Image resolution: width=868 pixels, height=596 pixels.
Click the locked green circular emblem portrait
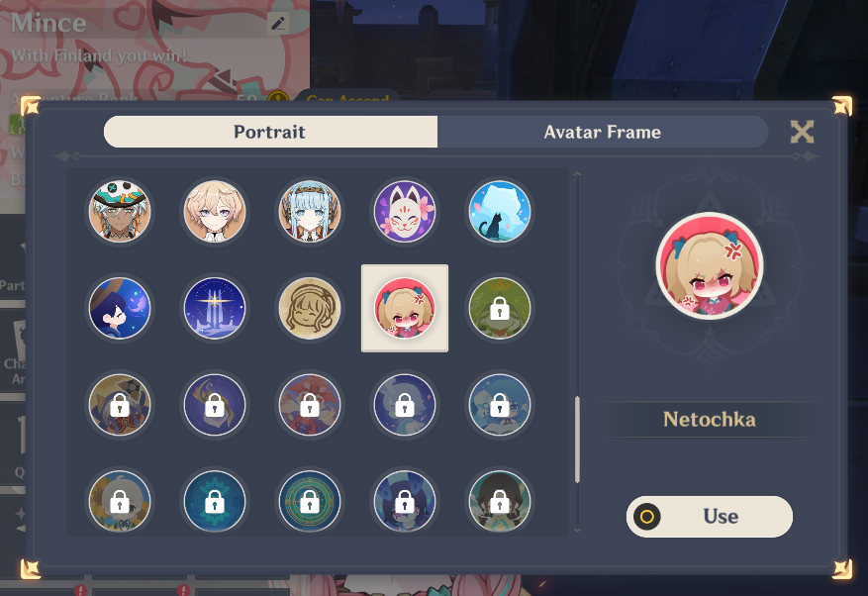click(x=310, y=501)
